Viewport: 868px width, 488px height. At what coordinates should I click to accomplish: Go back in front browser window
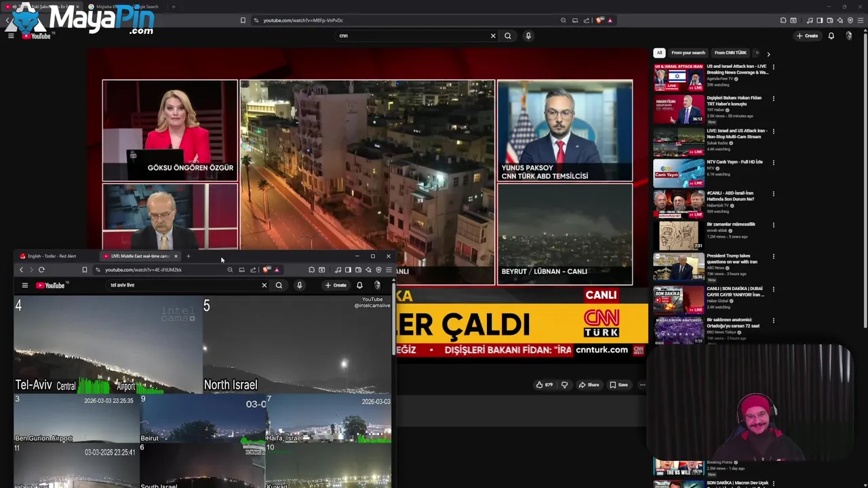[21, 270]
